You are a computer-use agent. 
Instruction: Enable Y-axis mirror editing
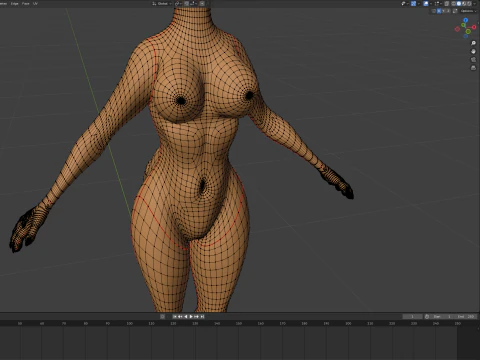[443, 11]
